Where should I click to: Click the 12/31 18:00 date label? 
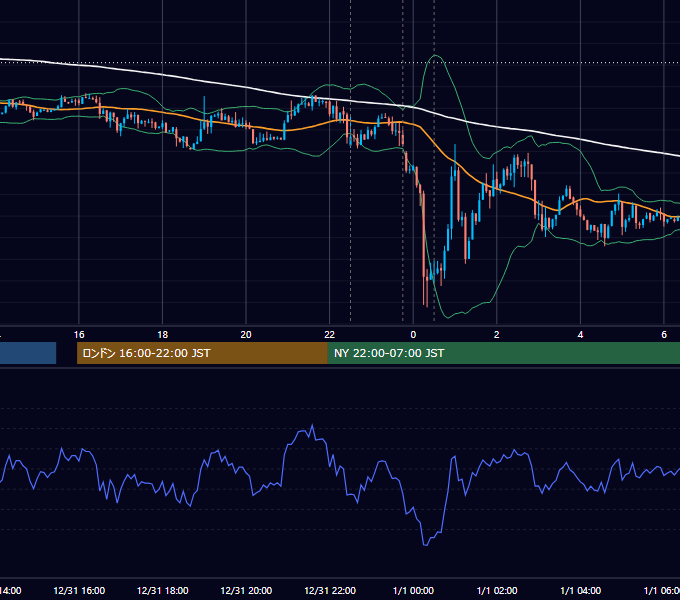(163, 591)
